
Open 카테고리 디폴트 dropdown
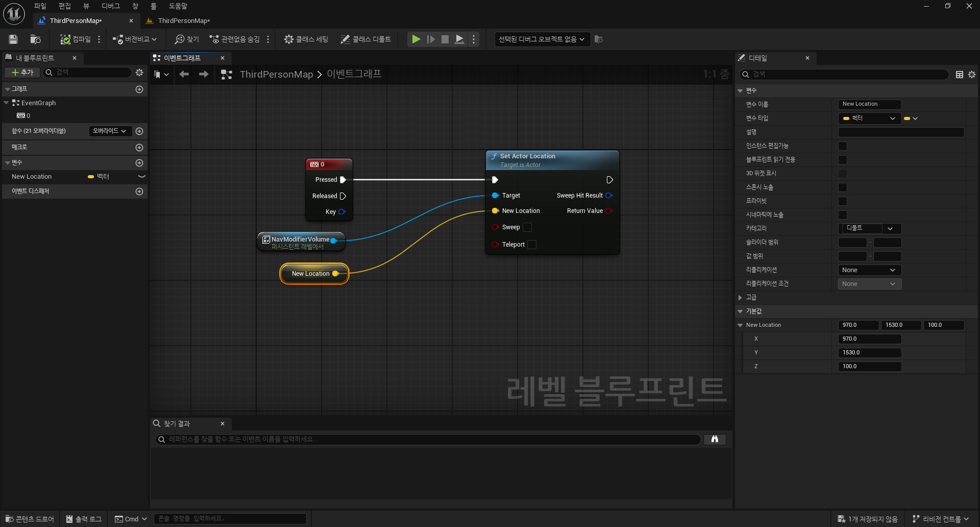tap(870, 229)
